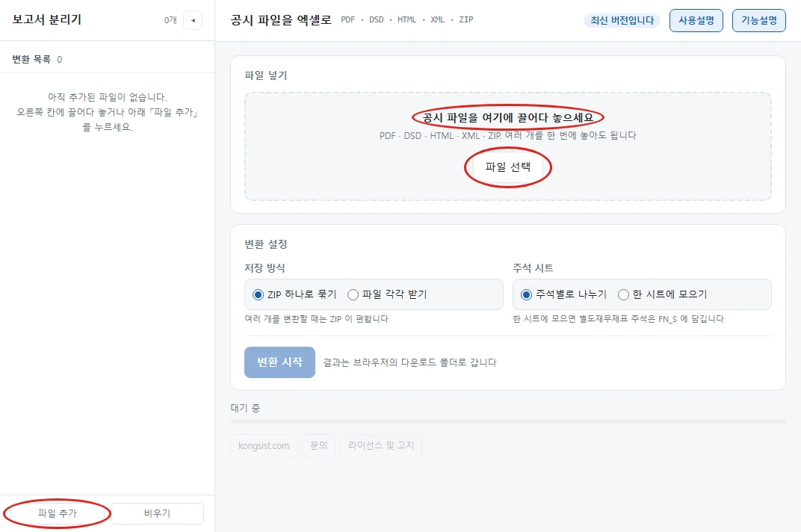801x532 pixels.
Task: Click the 최신 버전입니다 badge
Action: pyautogui.click(x=622, y=20)
